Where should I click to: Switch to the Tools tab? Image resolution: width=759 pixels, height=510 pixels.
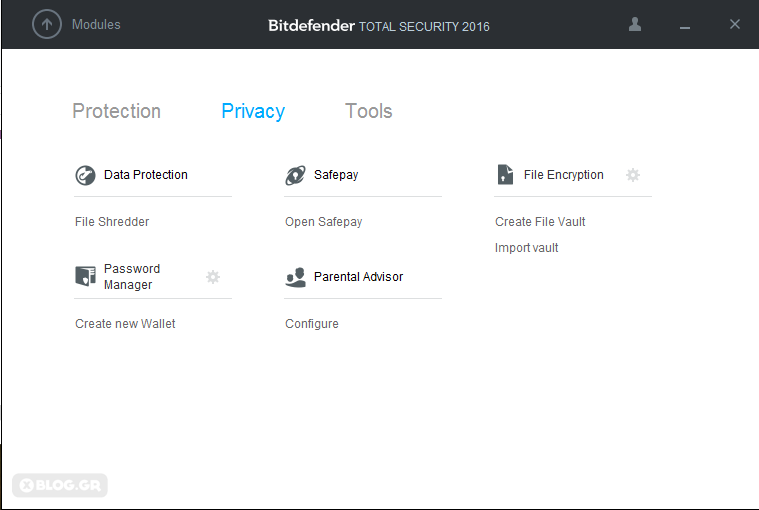pyautogui.click(x=368, y=111)
